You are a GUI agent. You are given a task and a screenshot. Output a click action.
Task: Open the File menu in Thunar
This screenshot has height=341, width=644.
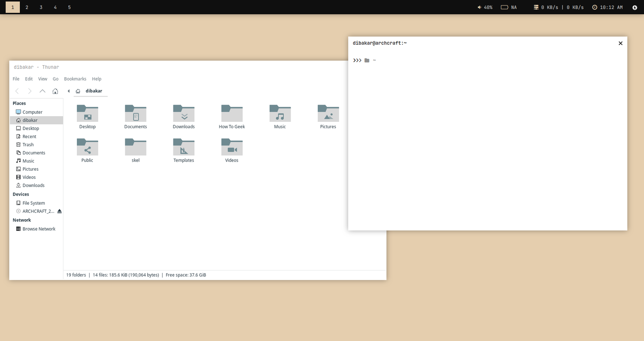point(16,79)
